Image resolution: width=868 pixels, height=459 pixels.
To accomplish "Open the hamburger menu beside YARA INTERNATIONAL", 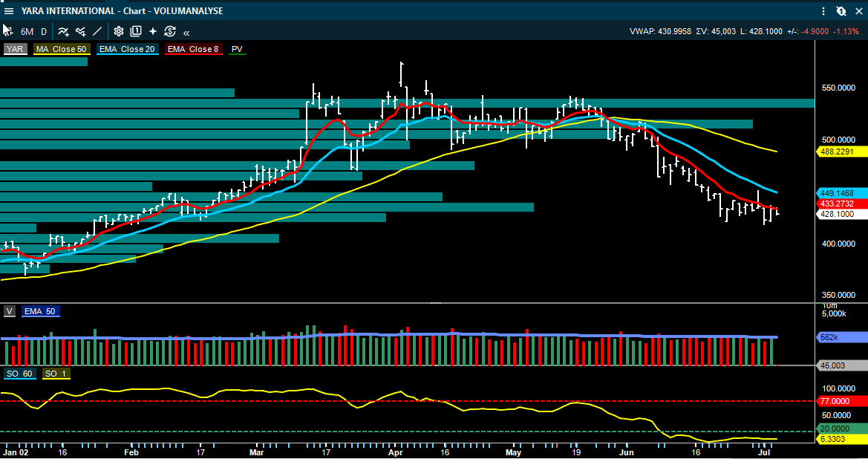I will pyautogui.click(x=9, y=11).
